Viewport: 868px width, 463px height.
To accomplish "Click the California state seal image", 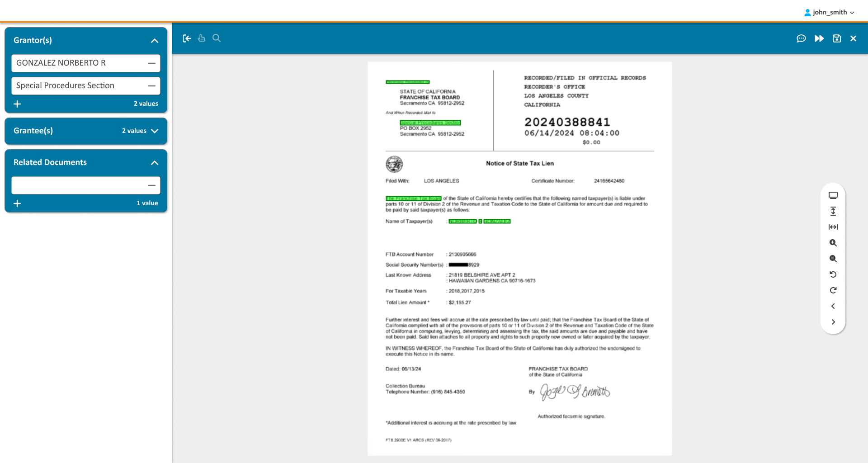I will tap(394, 164).
